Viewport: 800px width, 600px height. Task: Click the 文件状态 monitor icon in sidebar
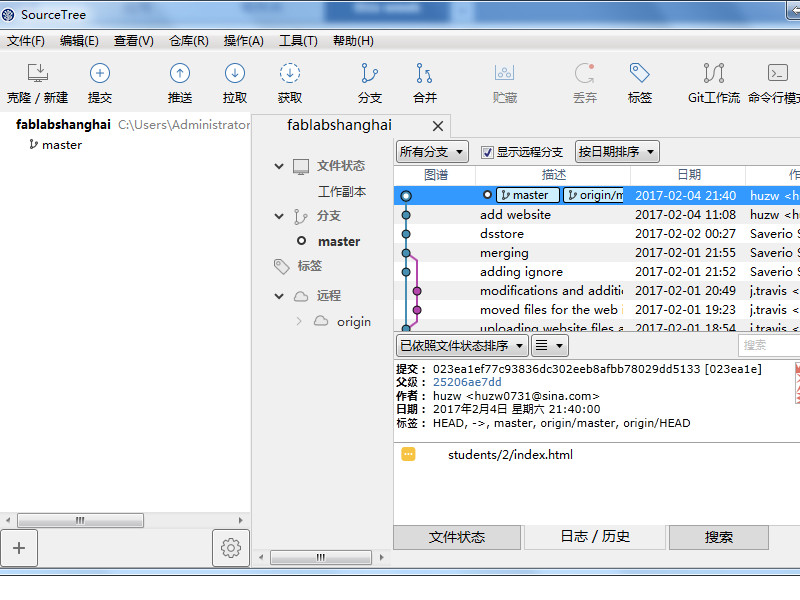[x=301, y=166]
